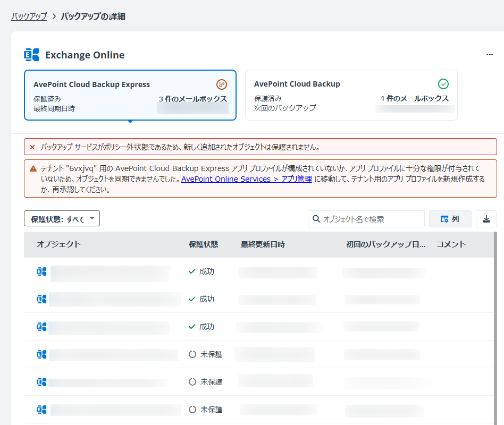Select the AvePoint Cloud Backup card

351,95
